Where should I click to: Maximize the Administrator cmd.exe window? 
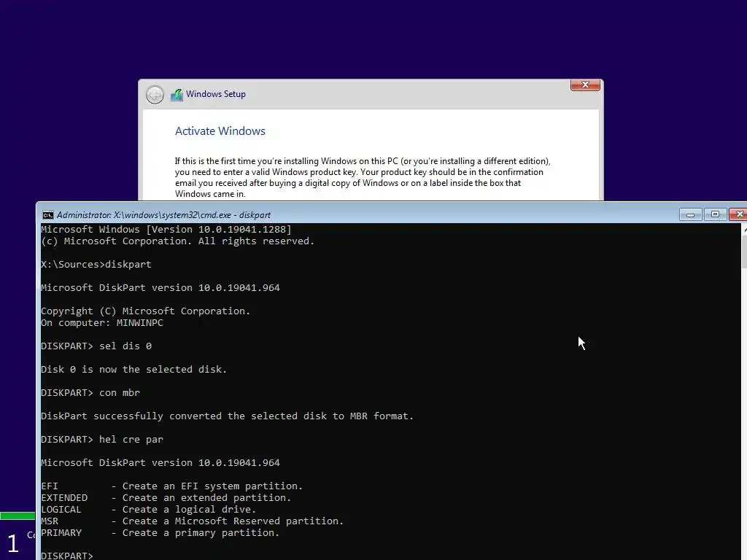pos(715,215)
